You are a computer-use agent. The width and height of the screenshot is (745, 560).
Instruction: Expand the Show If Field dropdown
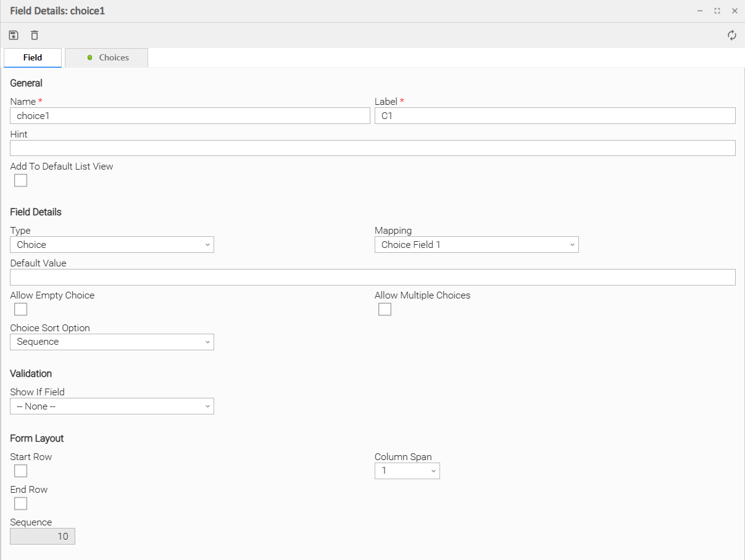pyautogui.click(x=112, y=406)
